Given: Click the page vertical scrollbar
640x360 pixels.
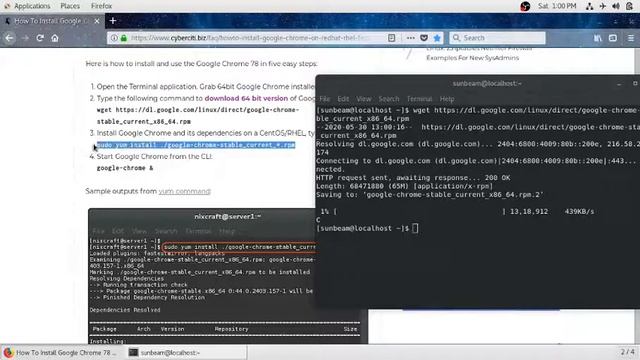Looking at the screenshot, I should coord(637,196).
